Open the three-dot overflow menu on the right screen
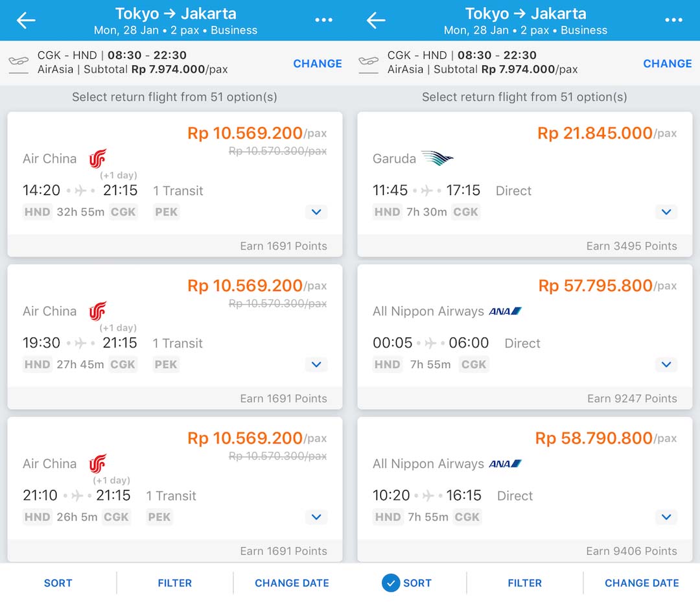Image resolution: width=700 pixels, height=606 pixels. pos(674,20)
